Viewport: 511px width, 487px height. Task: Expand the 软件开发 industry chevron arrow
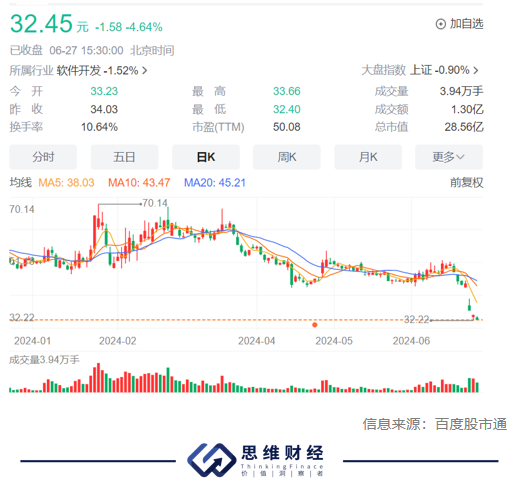(x=144, y=71)
